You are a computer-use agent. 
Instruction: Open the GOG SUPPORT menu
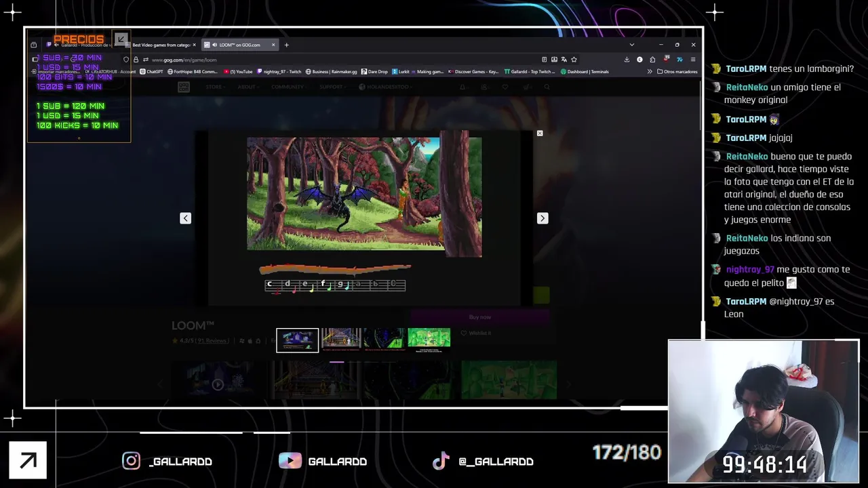pyautogui.click(x=333, y=87)
